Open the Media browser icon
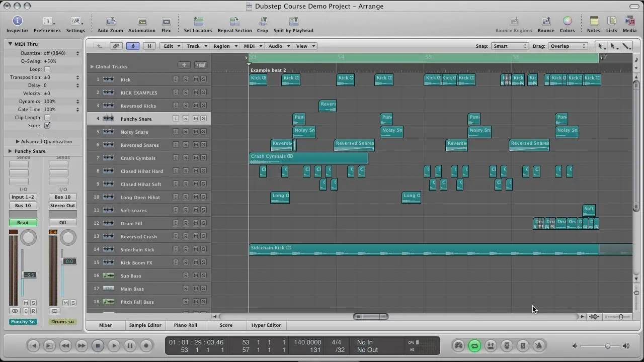 [x=629, y=21]
